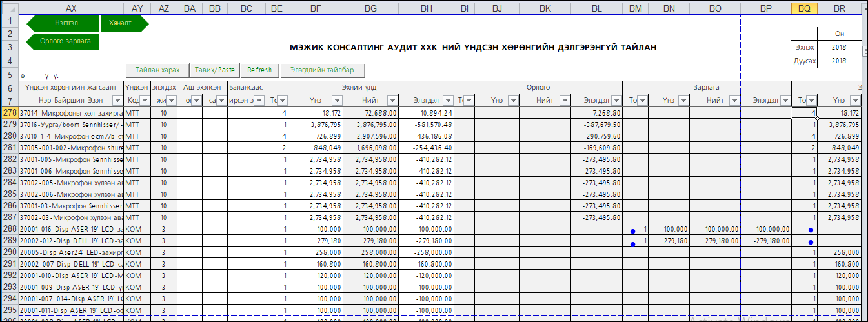This screenshot has height=322, width=868.
Task: Click the blue dot in cell BM288
Action: pos(633,231)
